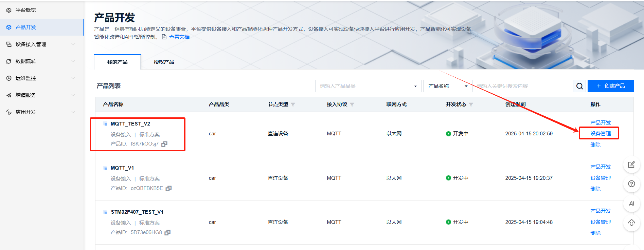Click the 创建产品 button
Image resolution: width=644 pixels, height=250 pixels.
tap(611, 86)
